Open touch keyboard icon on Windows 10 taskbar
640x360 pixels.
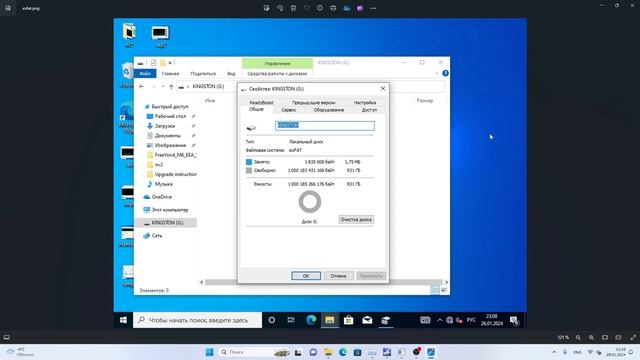click(x=425, y=320)
